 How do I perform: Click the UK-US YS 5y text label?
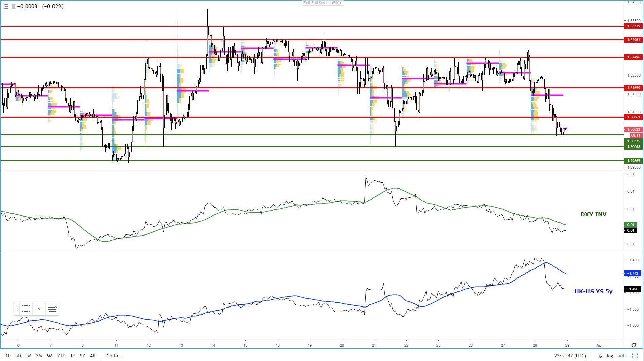point(594,292)
